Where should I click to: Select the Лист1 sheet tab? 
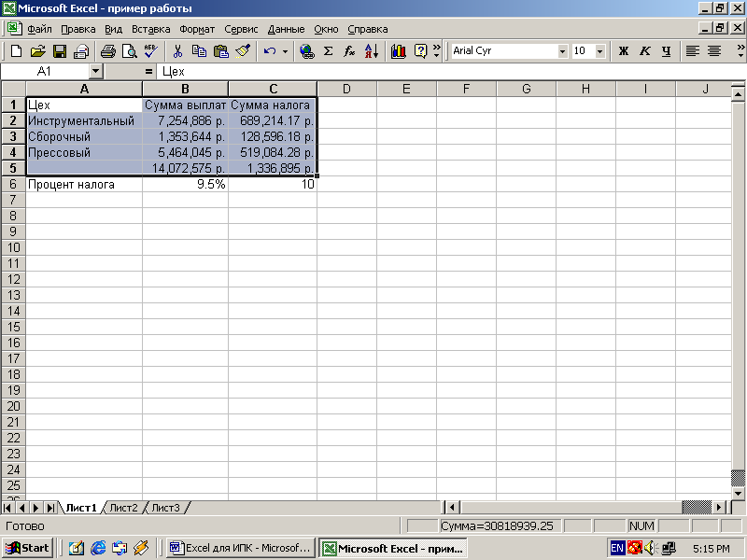pyautogui.click(x=81, y=508)
